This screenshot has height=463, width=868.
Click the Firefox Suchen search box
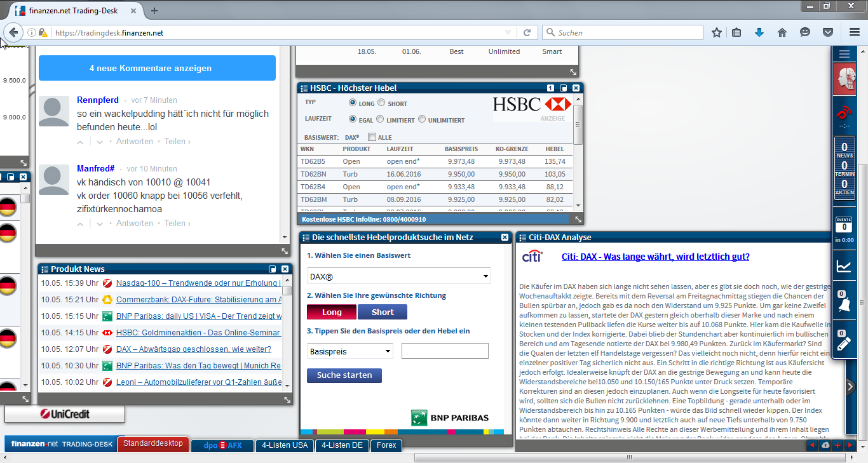coord(623,32)
